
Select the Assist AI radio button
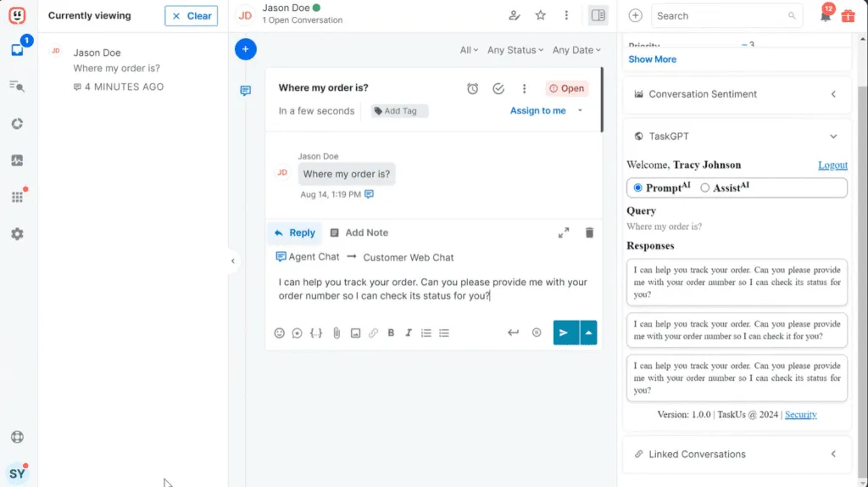click(x=705, y=188)
